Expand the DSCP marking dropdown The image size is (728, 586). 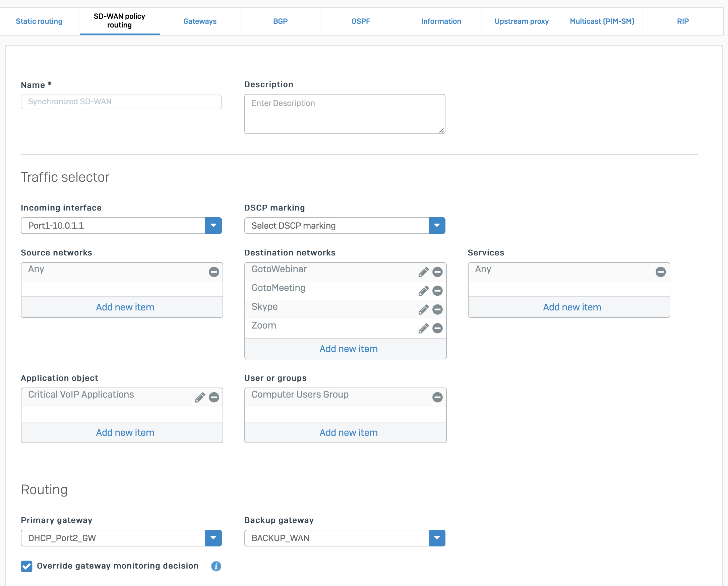[x=437, y=226]
